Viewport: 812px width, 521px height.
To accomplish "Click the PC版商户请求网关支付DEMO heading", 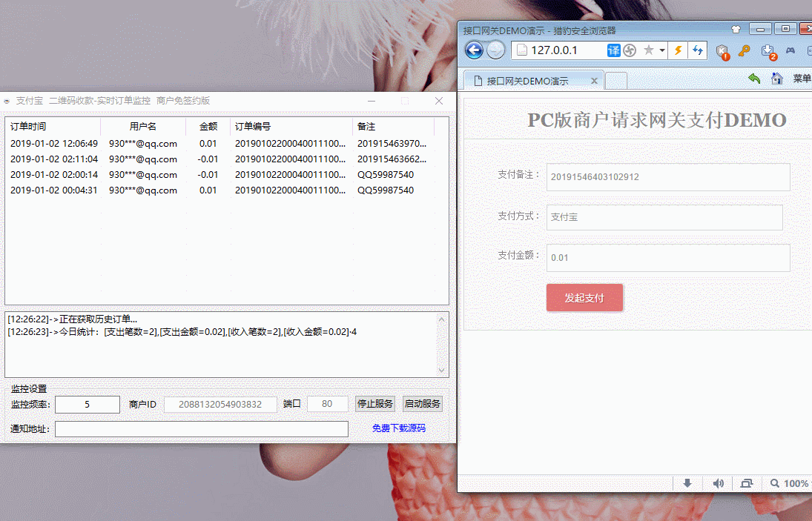I will (657, 120).
